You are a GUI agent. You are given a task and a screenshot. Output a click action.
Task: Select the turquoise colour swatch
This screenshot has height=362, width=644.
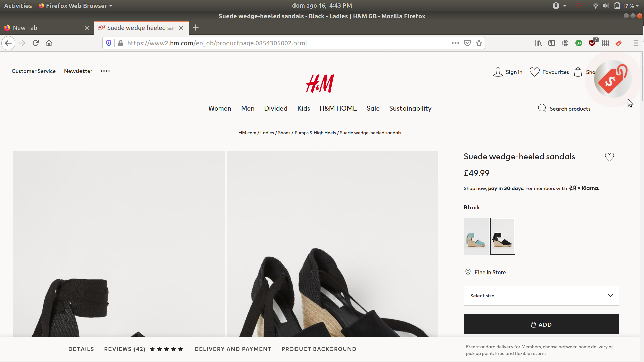click(476, 236)
